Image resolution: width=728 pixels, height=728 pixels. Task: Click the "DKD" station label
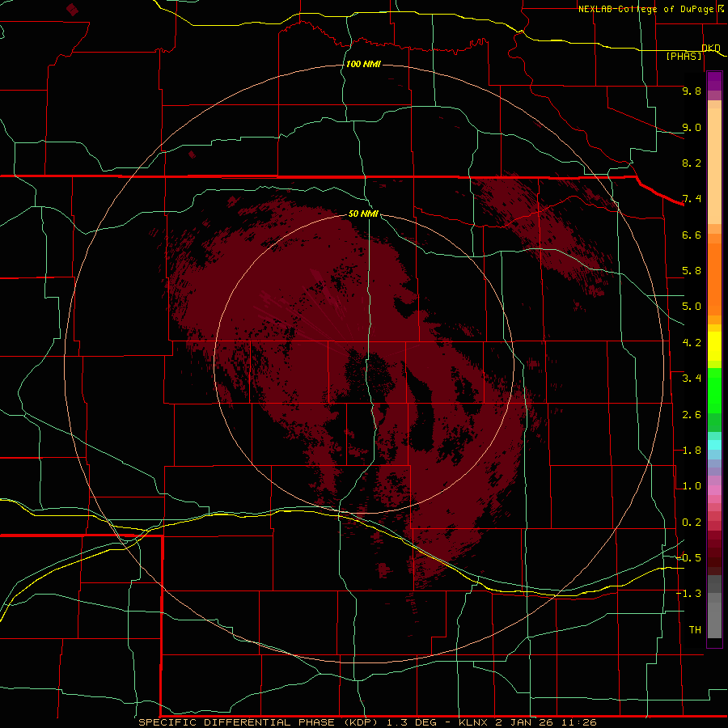711,48
